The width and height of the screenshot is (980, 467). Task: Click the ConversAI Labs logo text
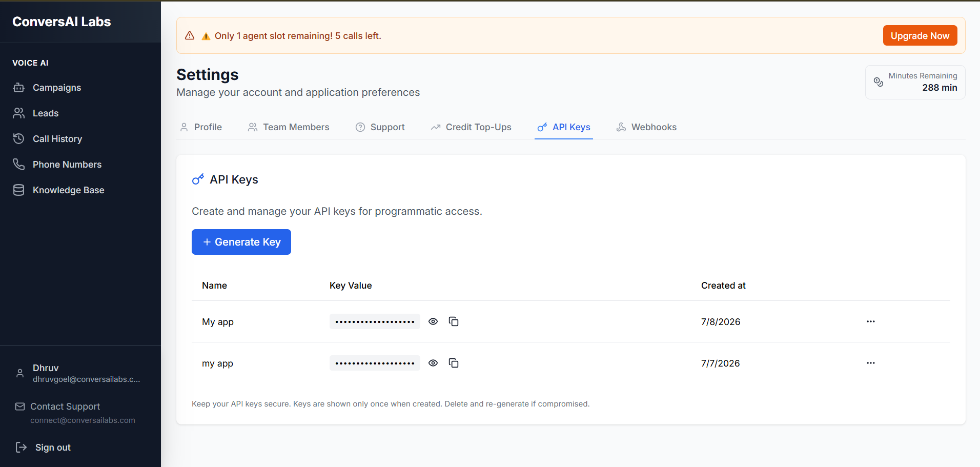pos(62,22)
